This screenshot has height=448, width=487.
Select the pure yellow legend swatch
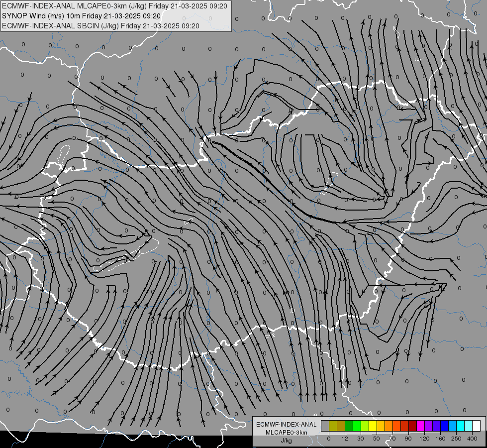[373, 426]
